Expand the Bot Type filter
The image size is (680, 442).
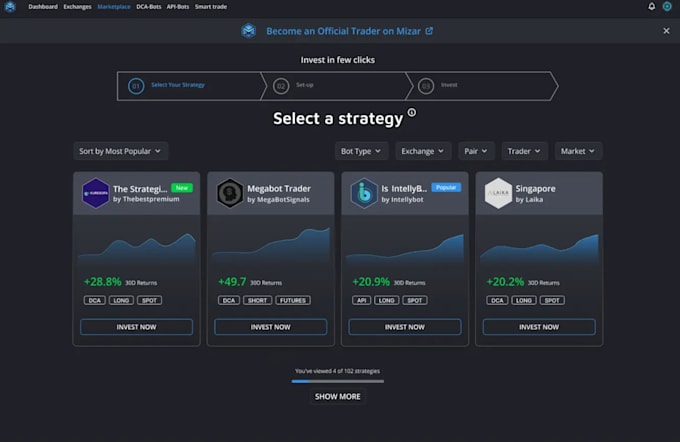click(x=361, y=151)
